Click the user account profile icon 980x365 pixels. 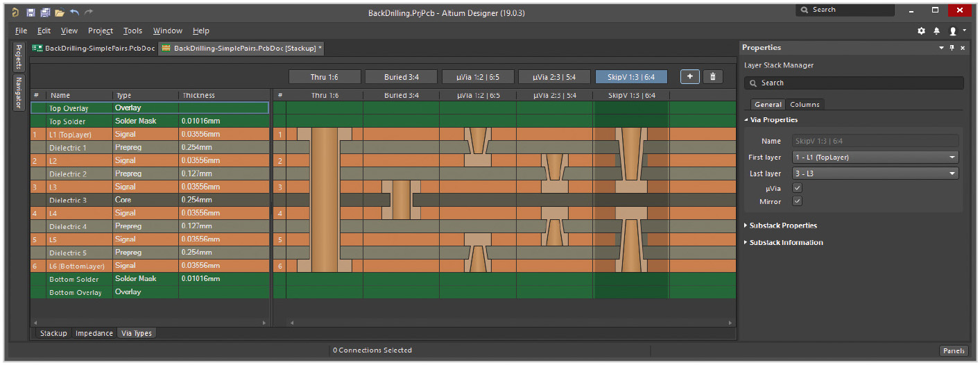(x=953, y=31)
